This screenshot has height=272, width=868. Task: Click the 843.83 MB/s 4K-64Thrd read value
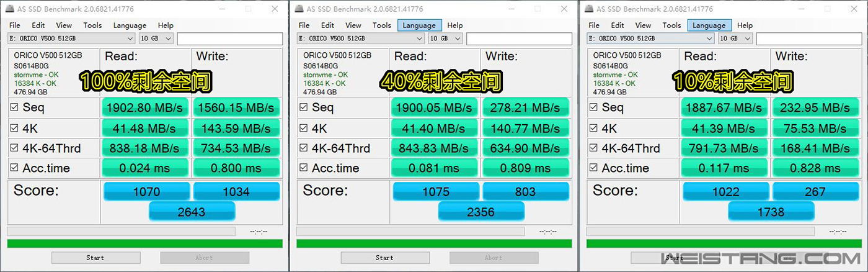(x=434, y=148)
